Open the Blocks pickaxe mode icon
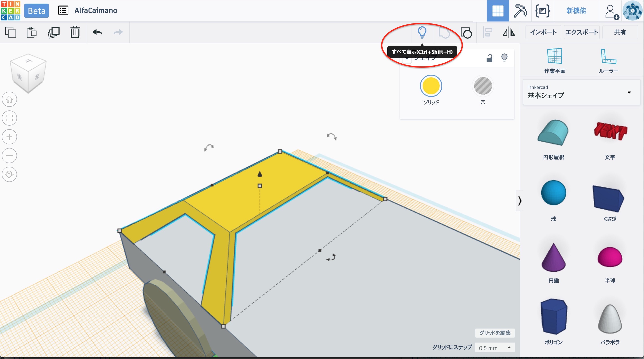The width and height of the screenshot is (644, 359). tap(520, 11)
